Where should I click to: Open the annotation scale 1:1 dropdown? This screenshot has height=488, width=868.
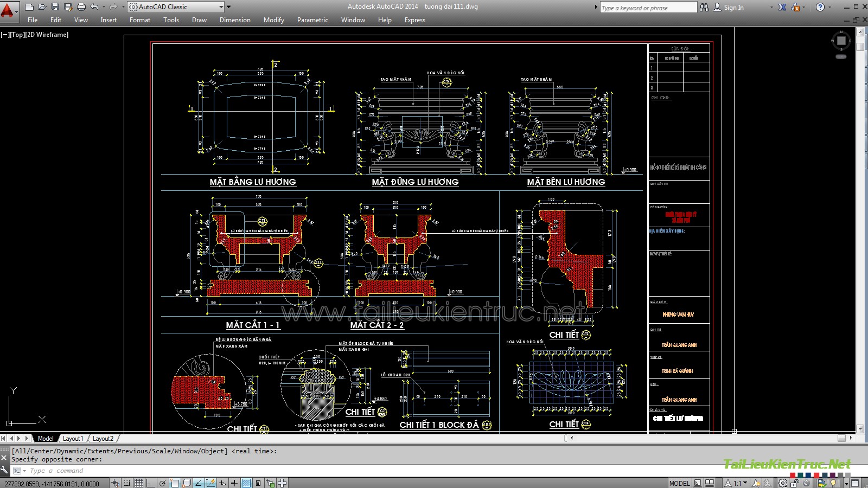click(737, 483)
